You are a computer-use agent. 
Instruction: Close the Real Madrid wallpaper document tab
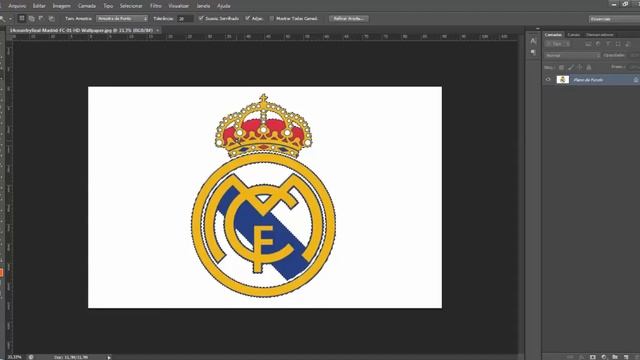[158, 31]
